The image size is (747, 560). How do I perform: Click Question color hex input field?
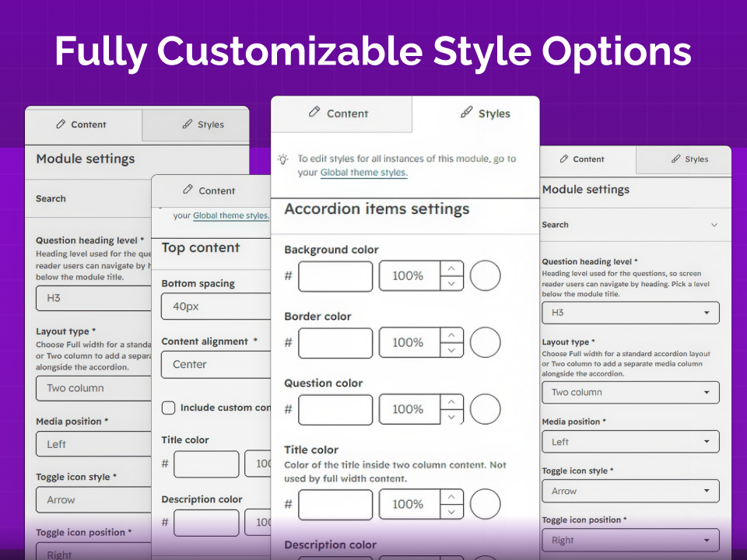(335, 409)
